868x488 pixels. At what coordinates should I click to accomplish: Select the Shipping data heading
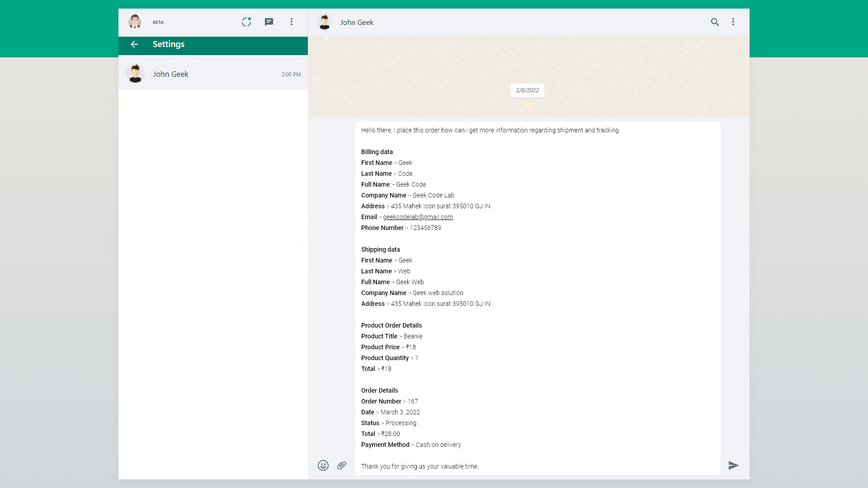[381, 249]
